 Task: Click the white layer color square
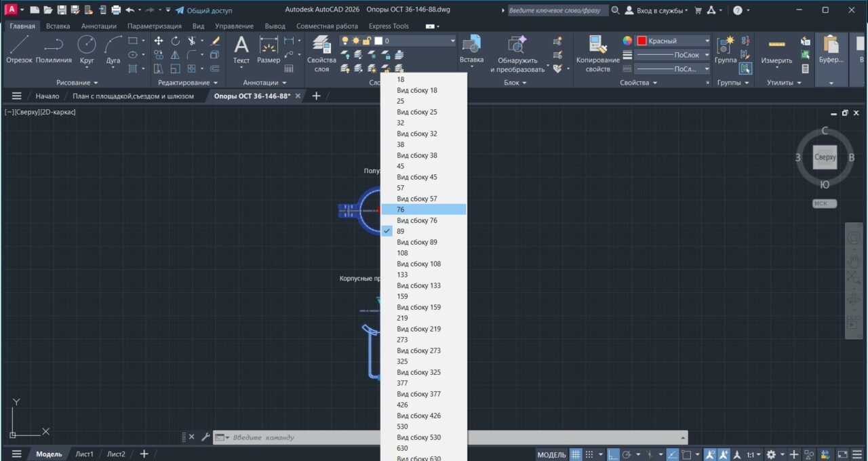coord(378,41)
